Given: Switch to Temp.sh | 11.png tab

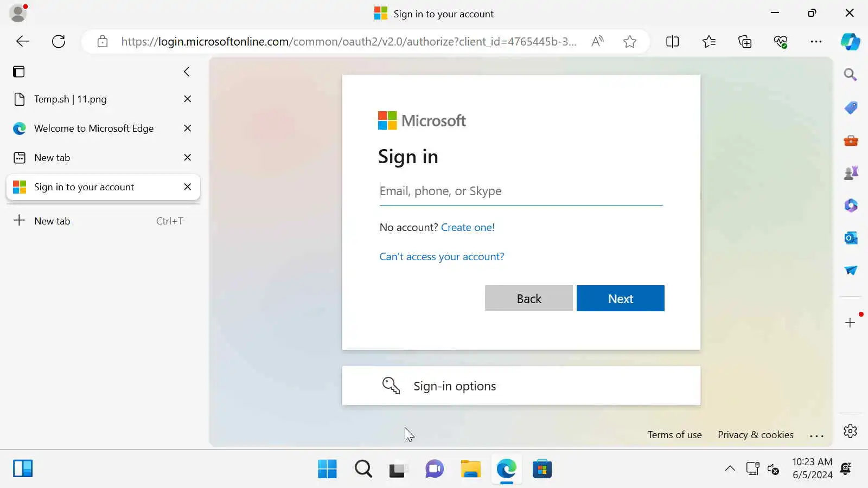Looking at the screenshot, I should point(103,99).
